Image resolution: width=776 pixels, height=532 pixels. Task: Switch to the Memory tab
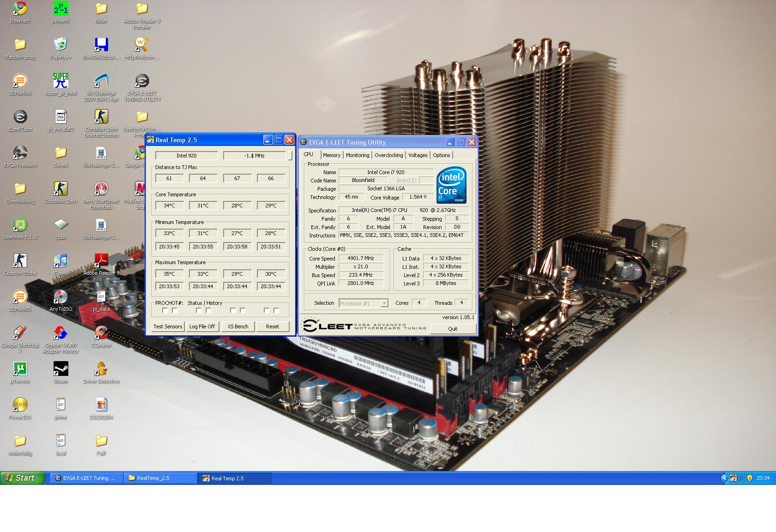pyautogui.click(x=332, y=155)
